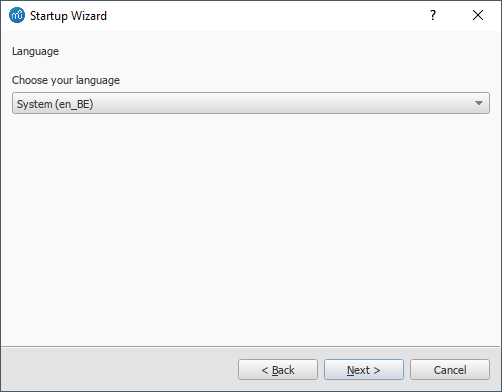
Task: Click the Startup Wizard title text
Action: pyautogui.click(x=68, y=16)
